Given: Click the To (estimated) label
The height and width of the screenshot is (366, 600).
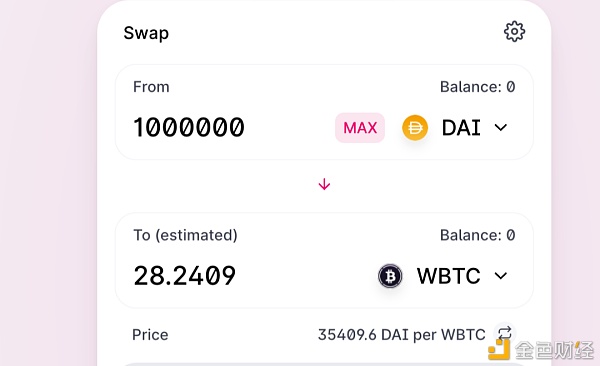Looking at the screenshot, I should pyautogui.click(x=185, y=235).
